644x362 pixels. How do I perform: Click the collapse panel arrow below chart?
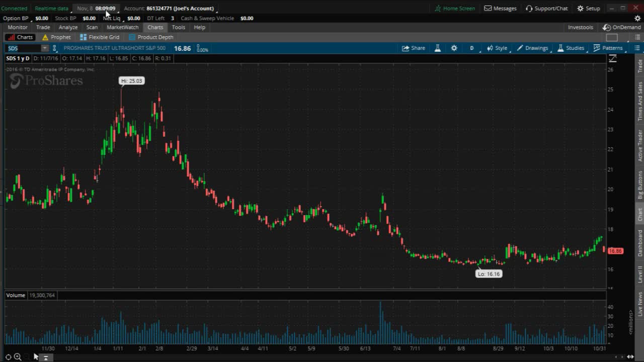[45, 357]
